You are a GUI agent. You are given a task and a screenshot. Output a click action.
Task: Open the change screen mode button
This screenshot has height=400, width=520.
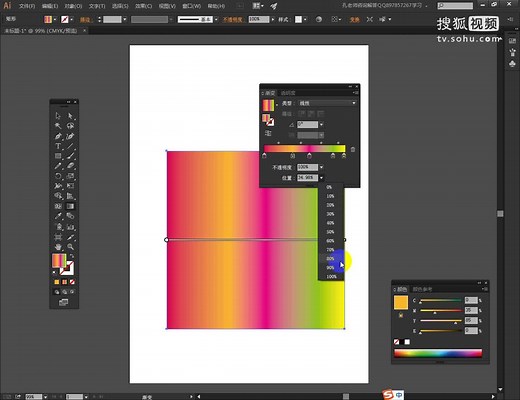[x=63, y=302]
